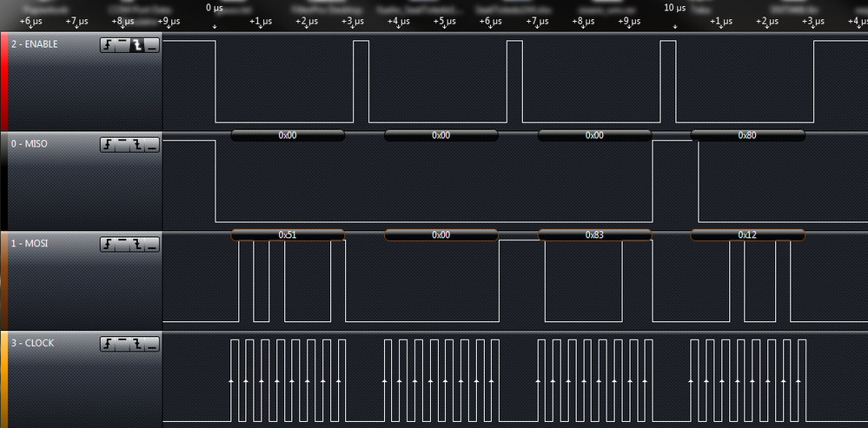The width and height of the screenshot is (868, 428).
Task: Set rising-edge trigger on ENABLE channel
Action: [x=108, y=45]
